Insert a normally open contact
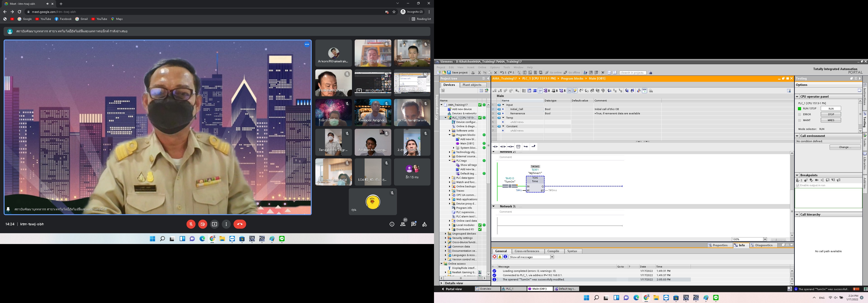This screenshot has height=303, width=868. [495, 146]
